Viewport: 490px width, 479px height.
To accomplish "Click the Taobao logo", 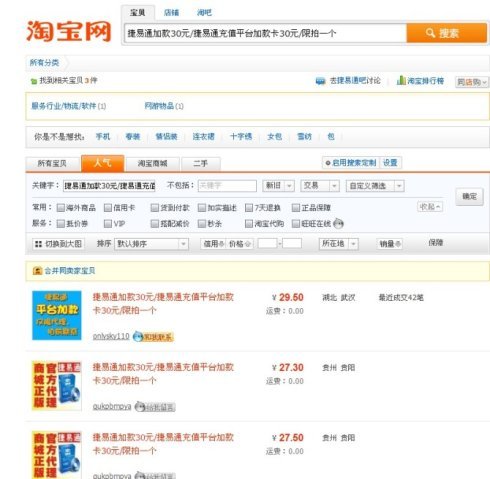I will pyautogui.click(x=69, y=31).
